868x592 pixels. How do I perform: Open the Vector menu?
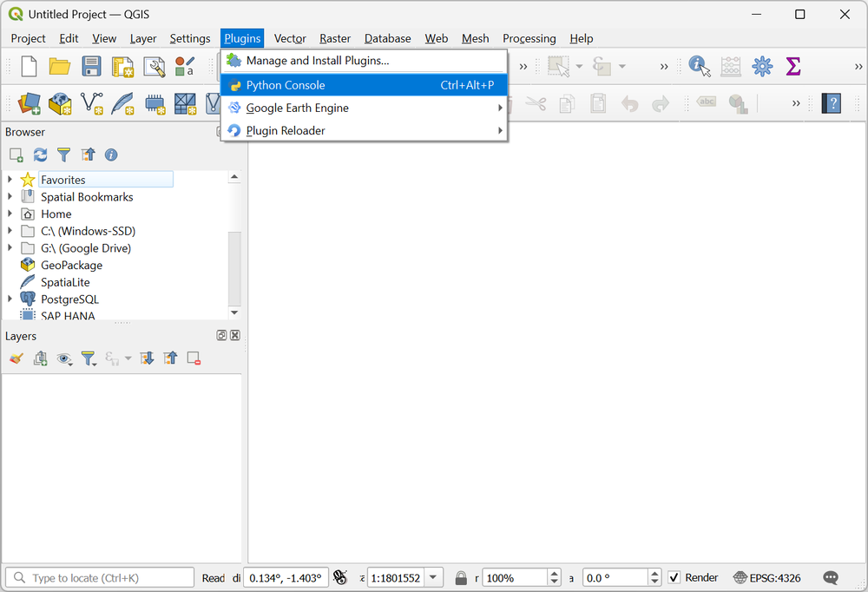290,38
